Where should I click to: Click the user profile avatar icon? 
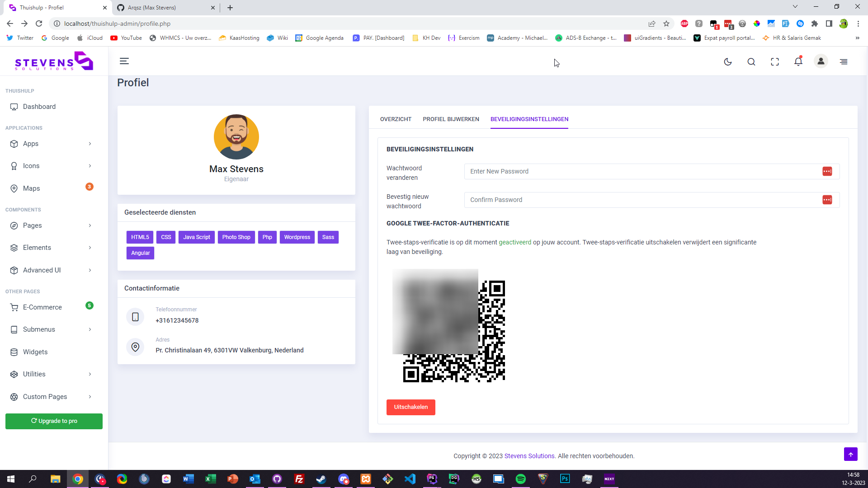click(x=821, y=61)
